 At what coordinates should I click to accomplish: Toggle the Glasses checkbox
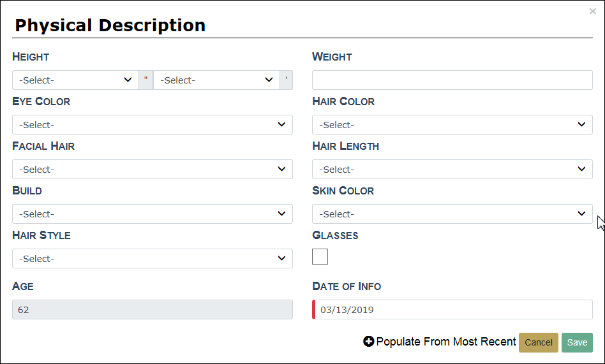320,257
